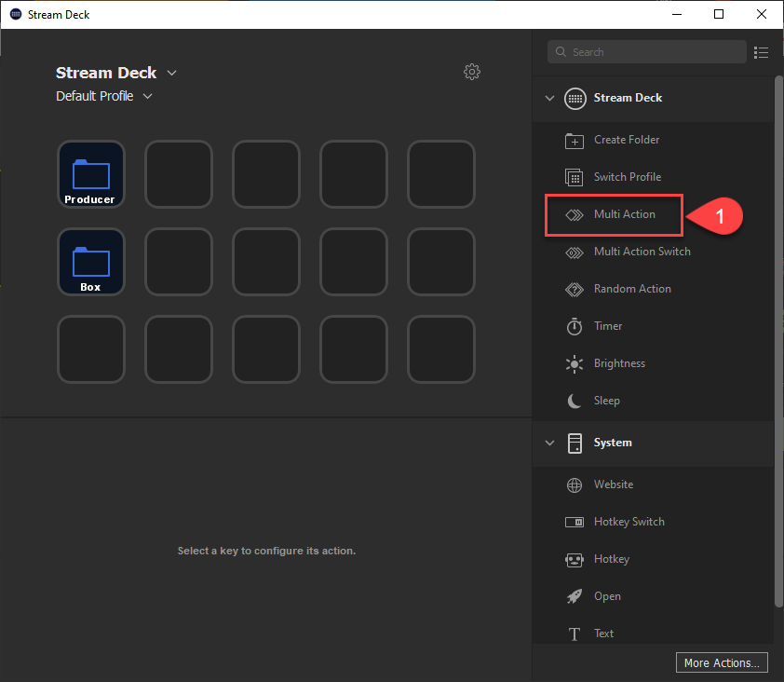This screenshot has width=784, height=682.
Task: Click the Create Folder icon
Action: 574,141
